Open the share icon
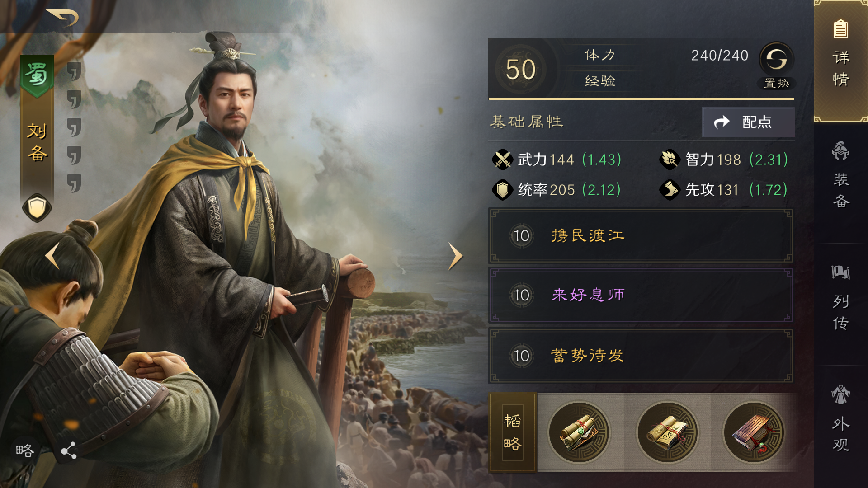Image resolution: width=868 pixels, height=488 pixels. (x=69, y=450)
